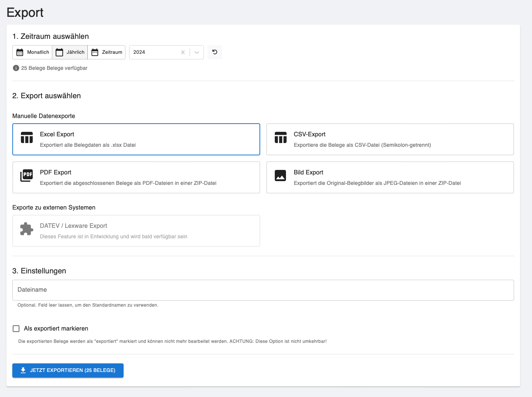Select the Excel Export option title

click(x=57, y=134)
